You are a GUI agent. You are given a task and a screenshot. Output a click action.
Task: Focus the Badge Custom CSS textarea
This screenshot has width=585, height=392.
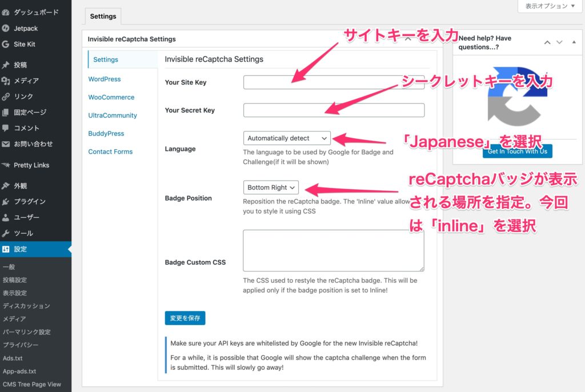[334, 250]
